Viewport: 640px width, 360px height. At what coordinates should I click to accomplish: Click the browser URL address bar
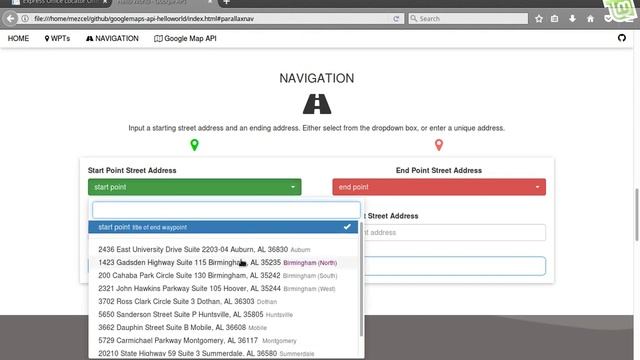pyautogui.click(x=208, y=19)
